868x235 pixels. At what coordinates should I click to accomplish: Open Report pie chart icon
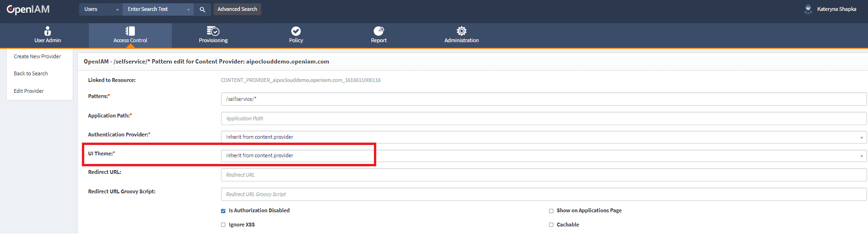pos(379,31)
